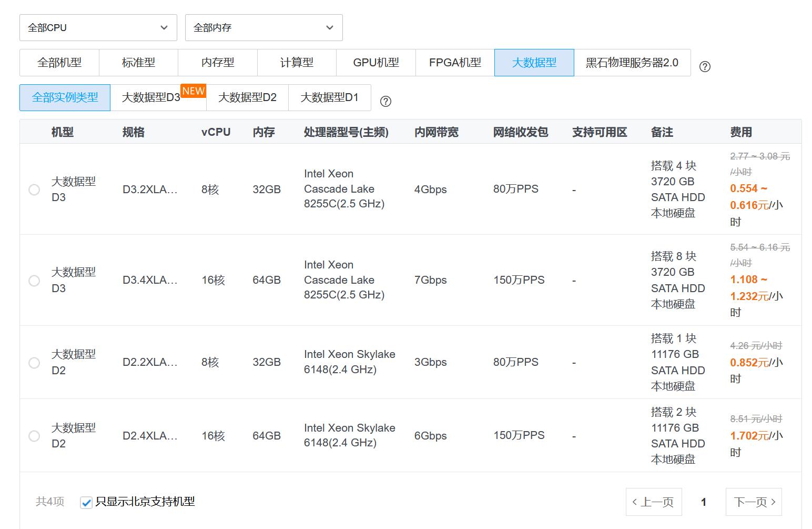The width and height of the screenshot is (812, 529).
Task: Click help icon beside instance type tabs
Action: point(385,102)
